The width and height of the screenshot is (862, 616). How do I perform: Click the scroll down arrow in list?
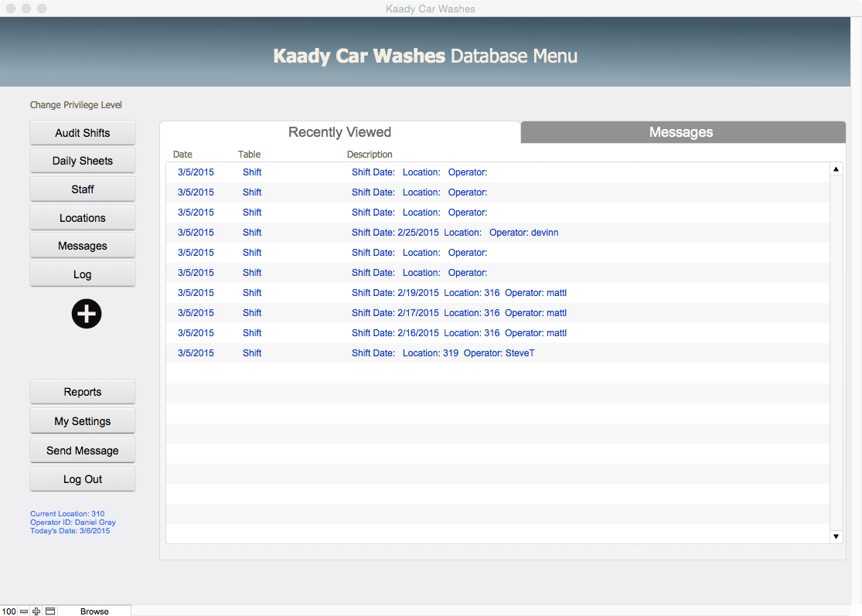tap(836, 536)
